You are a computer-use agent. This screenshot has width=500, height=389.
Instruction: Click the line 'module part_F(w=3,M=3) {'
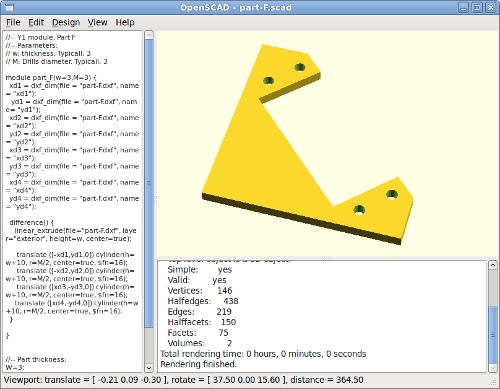click(51, 77)
